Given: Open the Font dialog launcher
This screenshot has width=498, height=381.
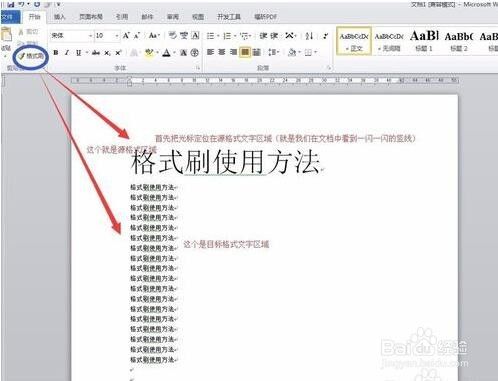Looking at the screenshot, I should [198, 68].
